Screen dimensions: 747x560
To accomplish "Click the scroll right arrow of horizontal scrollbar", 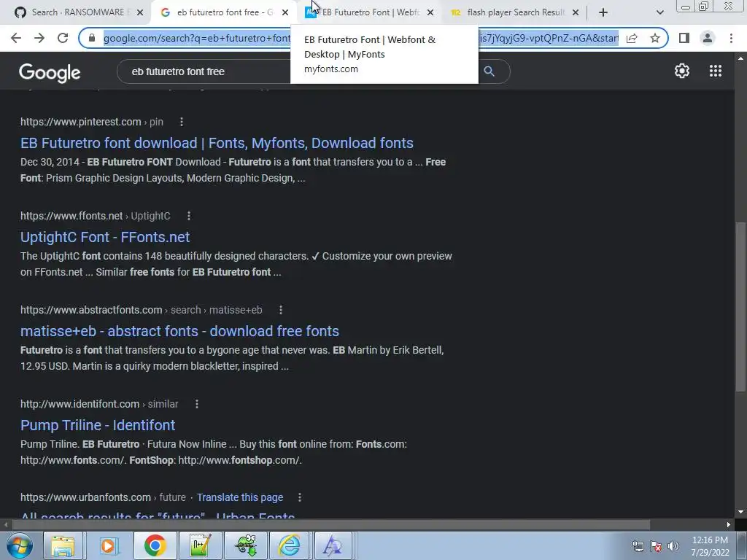I will coord(729,525).
